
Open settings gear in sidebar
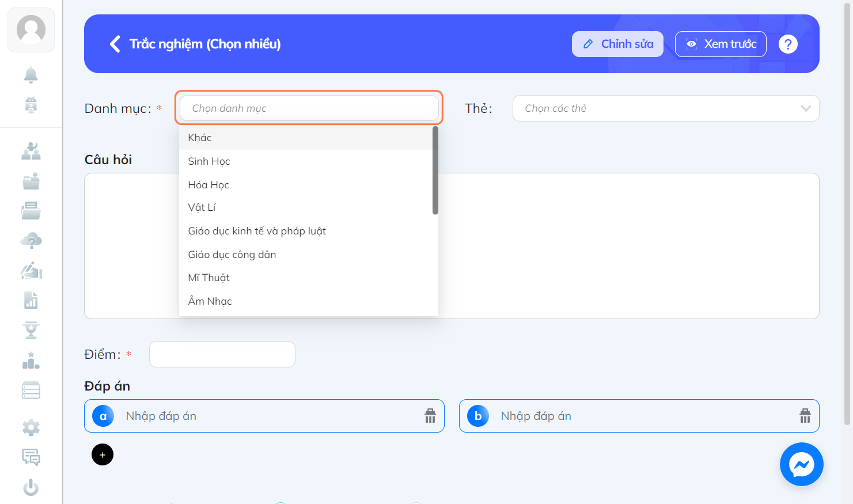tap(31, 427)
